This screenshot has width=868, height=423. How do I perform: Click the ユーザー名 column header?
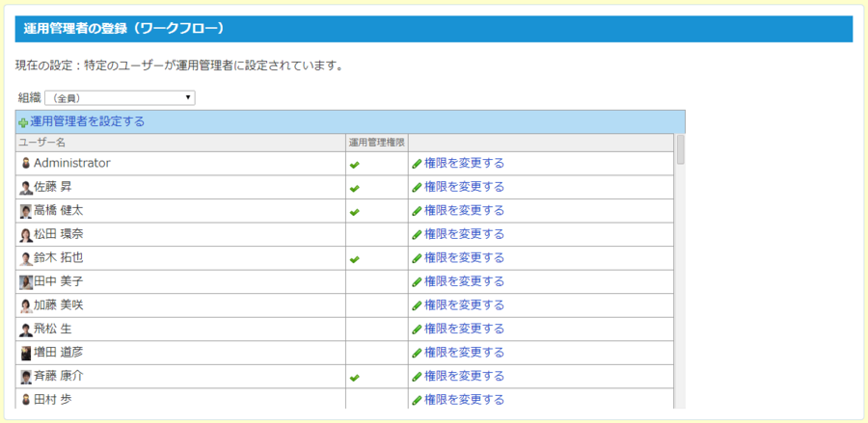[42, 143]
